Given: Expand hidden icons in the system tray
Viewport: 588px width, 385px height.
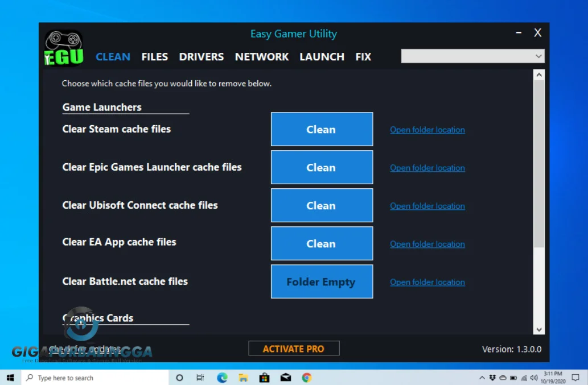Looking at the screenshot, I should 482,377.
